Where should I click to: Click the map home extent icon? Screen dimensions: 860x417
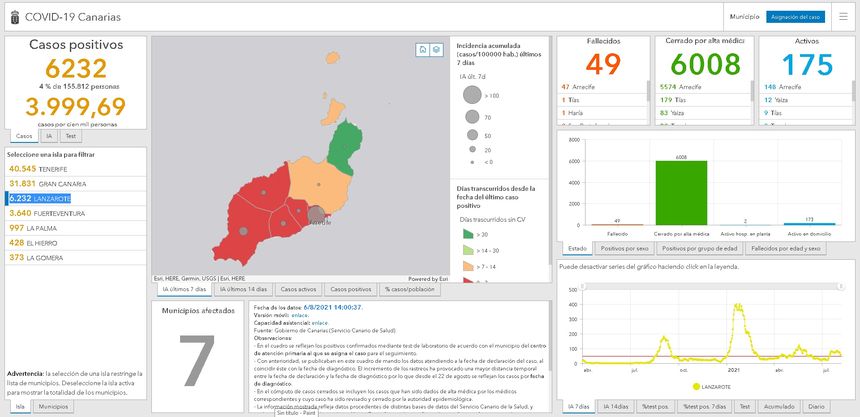pyautogui.click(x=422, y=49)
